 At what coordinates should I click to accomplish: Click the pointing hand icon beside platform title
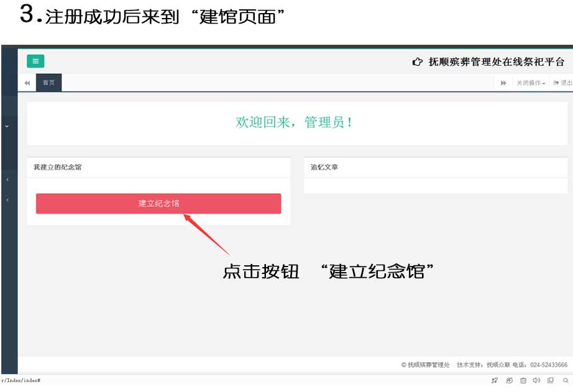coord(418,62)
